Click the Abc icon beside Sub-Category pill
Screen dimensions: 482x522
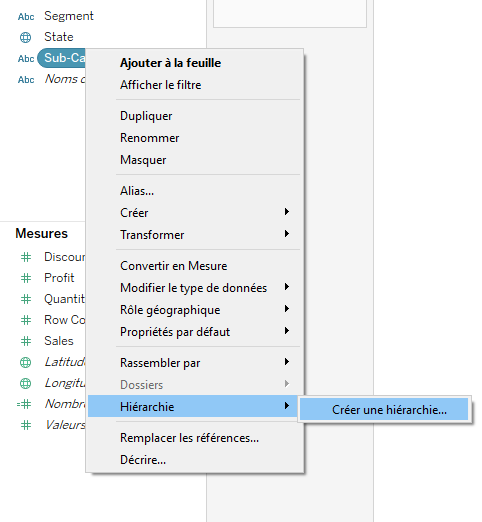tap(26, 59)
